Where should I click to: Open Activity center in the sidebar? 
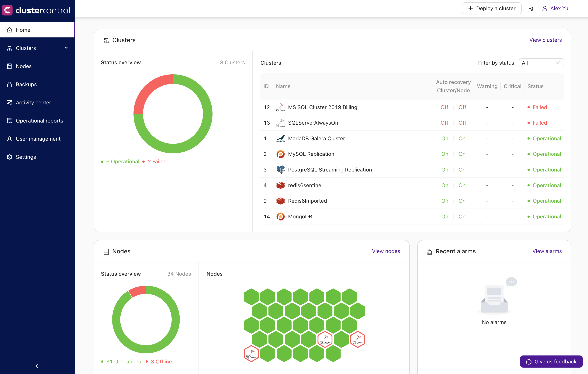click(x=37, y=102)
